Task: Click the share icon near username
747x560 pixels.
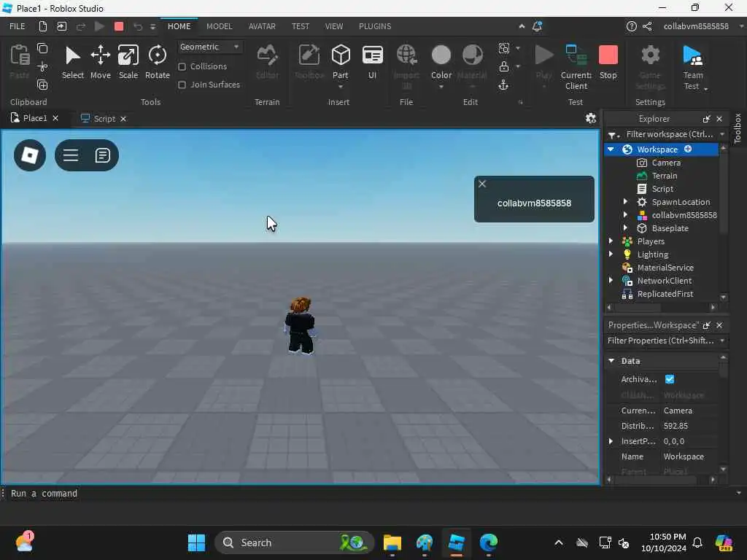Action: point(647,26)
